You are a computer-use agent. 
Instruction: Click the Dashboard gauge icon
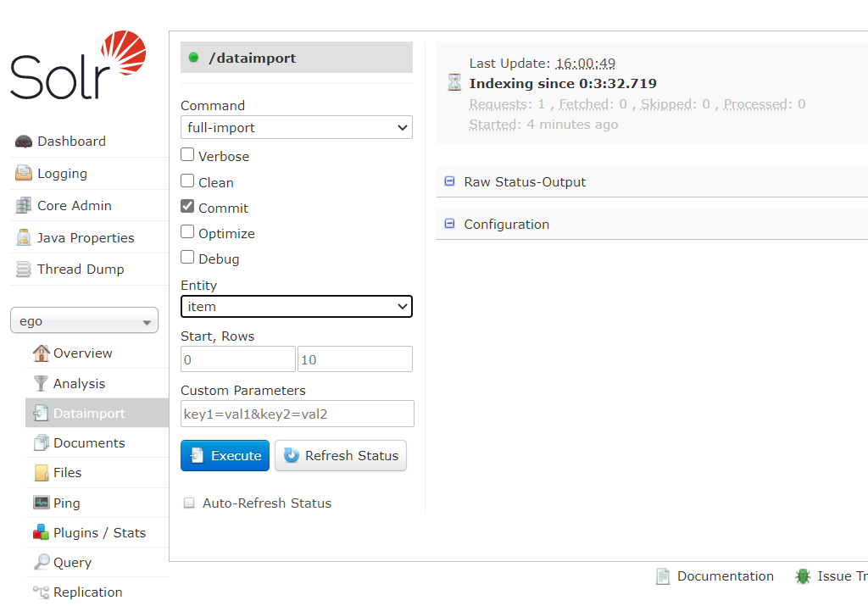point(23,142)
